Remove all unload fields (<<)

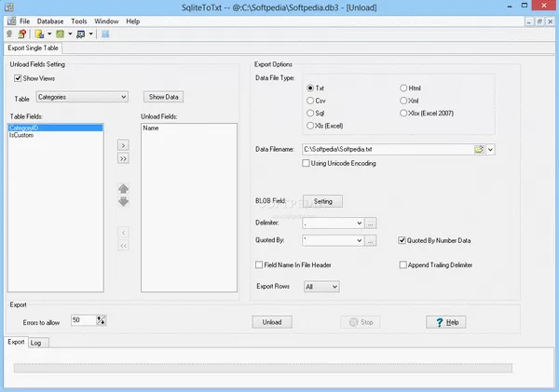(123, 246)
